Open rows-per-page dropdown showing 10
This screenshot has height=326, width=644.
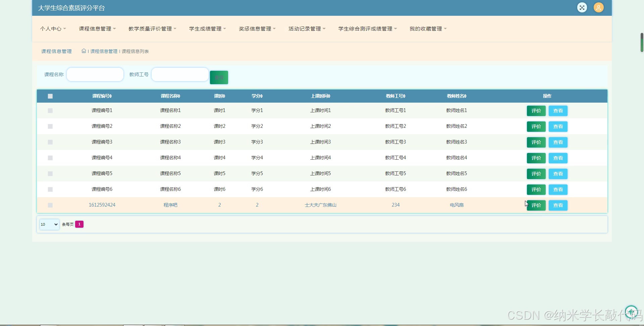[x=49, y=224]
